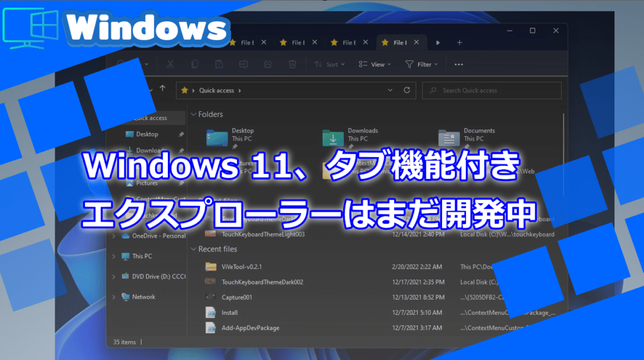
Task: Click the 35 items status text
Action: (x=125, y=342)
